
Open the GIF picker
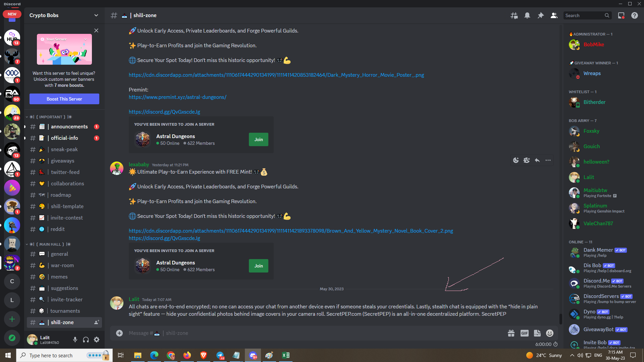pos(525,333)
